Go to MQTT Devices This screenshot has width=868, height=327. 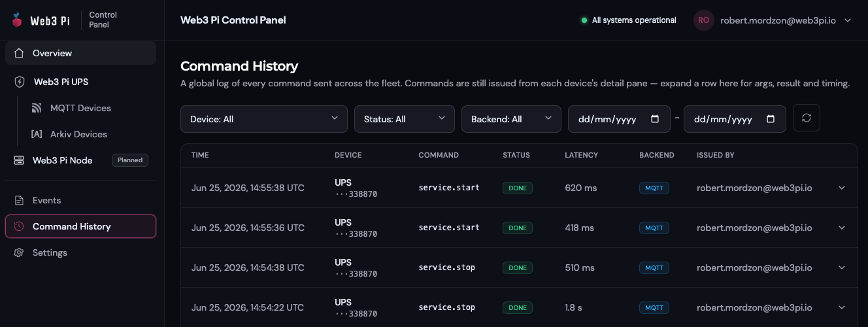tap(80, 108)
